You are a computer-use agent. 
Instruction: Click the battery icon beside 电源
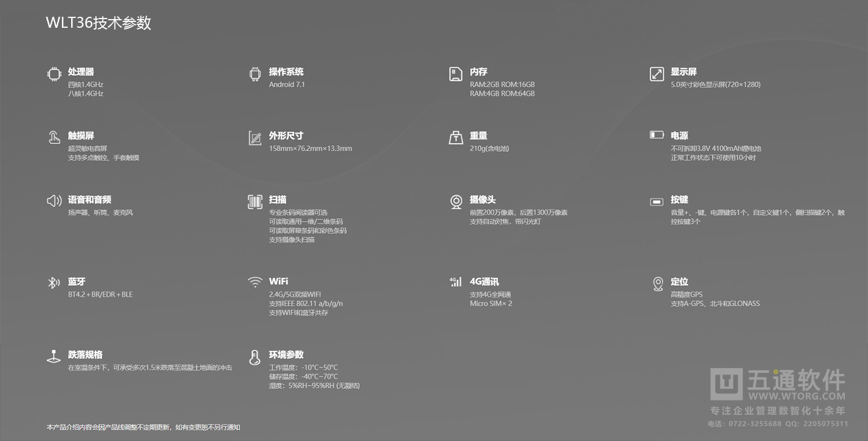[657, 135]
